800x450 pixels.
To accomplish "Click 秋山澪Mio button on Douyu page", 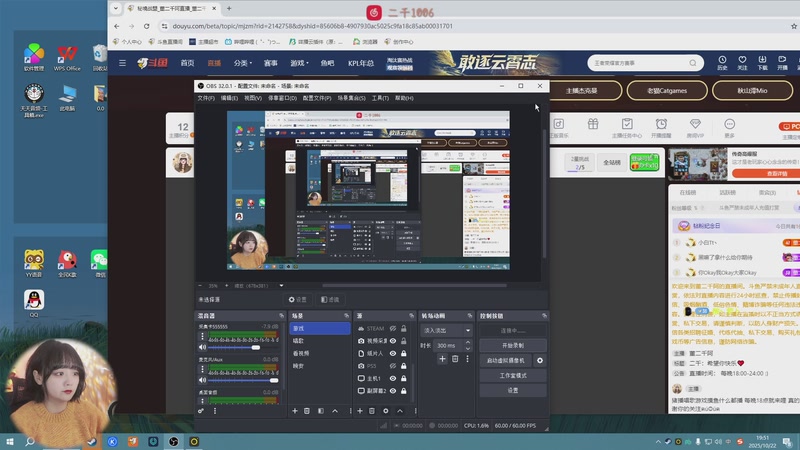I will (752, 91).
